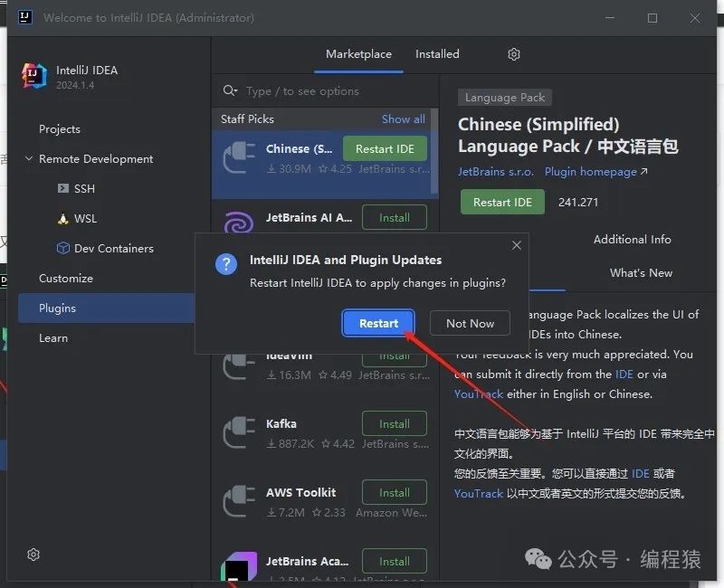This screenshot has height=588, width=724.
Task: Open the What's New tab
Action: pos(641,272)
